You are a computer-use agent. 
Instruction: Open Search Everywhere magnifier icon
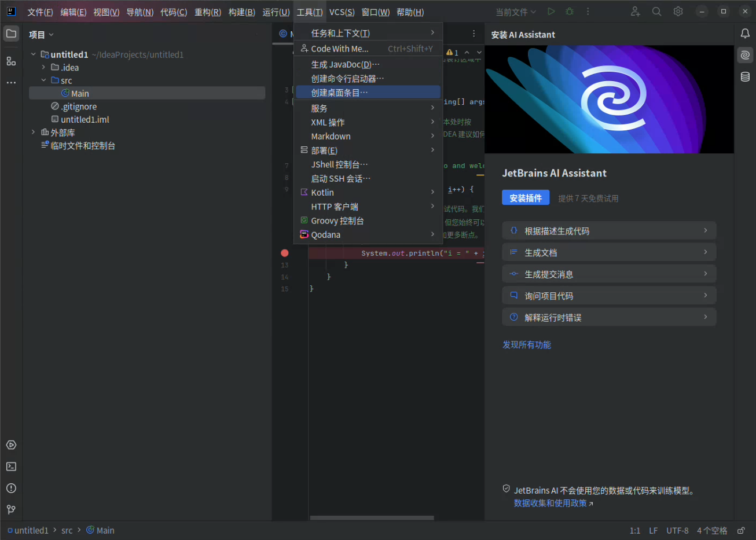click(656, 12)
